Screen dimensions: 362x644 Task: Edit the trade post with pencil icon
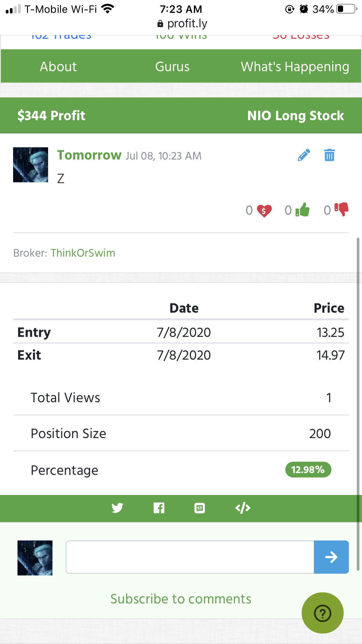pyautogui.click(x=304, y=155)
